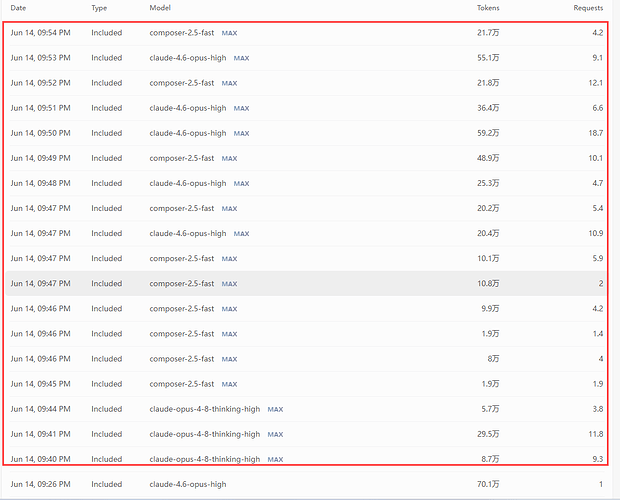Screen dimensions: 620x500
Task: Select the 'Jun 14, 09:45 PM' date cell
Action: (x=40, y=384)
